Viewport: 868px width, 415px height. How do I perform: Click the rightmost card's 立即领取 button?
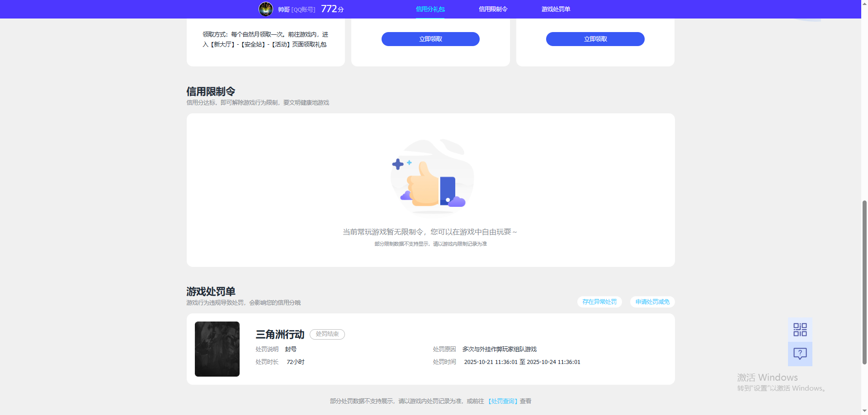point(595,39)
